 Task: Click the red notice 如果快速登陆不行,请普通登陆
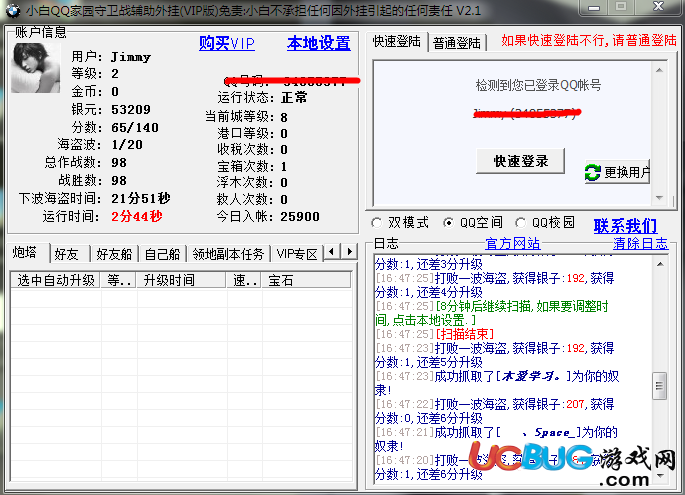coord(588,41)
